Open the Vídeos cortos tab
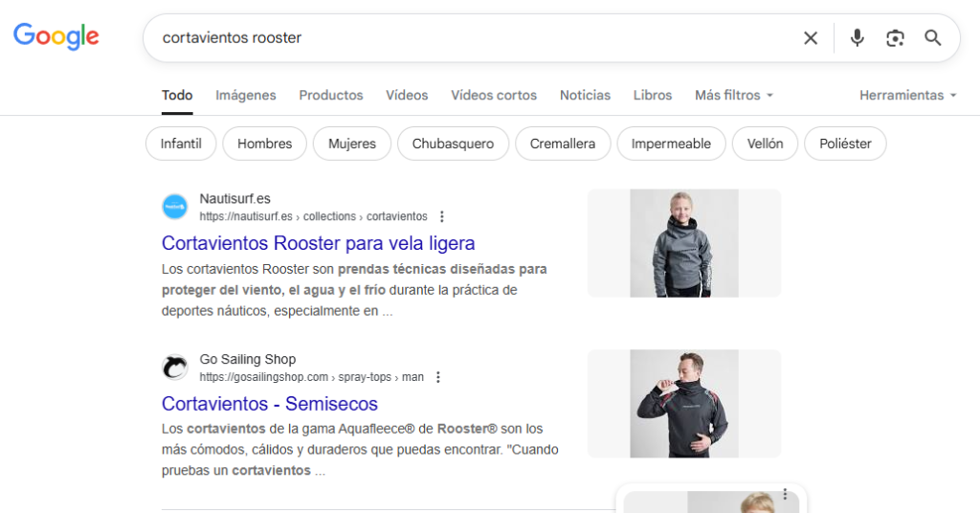This screenshot has width=980, height=513. pos(494,96)
